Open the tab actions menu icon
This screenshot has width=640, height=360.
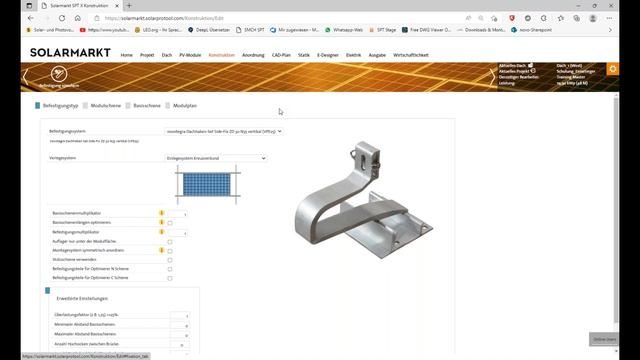(29, 6)
